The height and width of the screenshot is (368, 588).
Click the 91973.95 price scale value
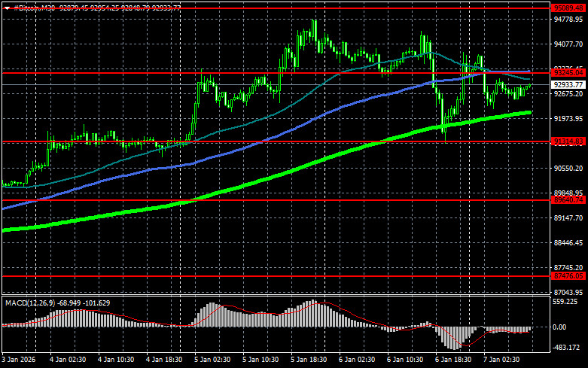click(x=568, y=118)
